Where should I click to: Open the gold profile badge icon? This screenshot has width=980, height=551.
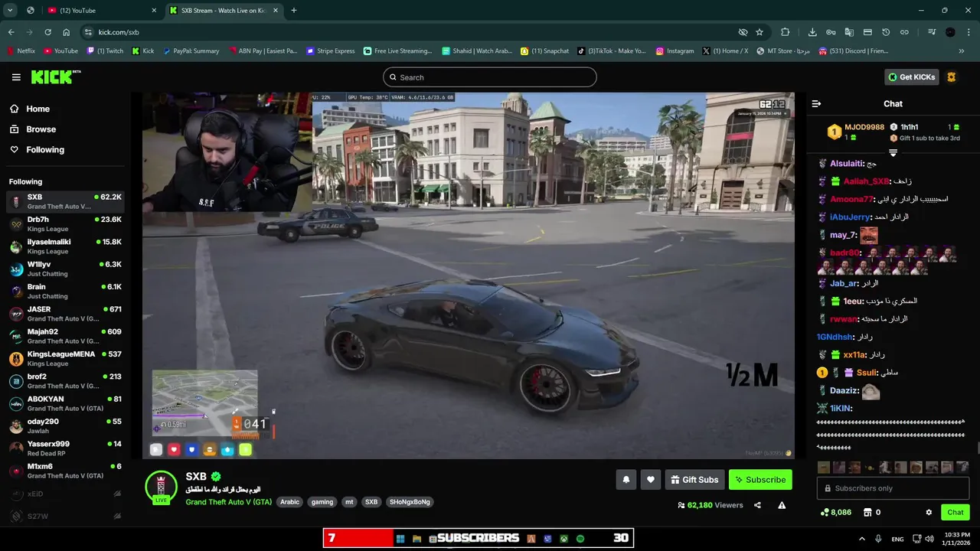(952, 77)
